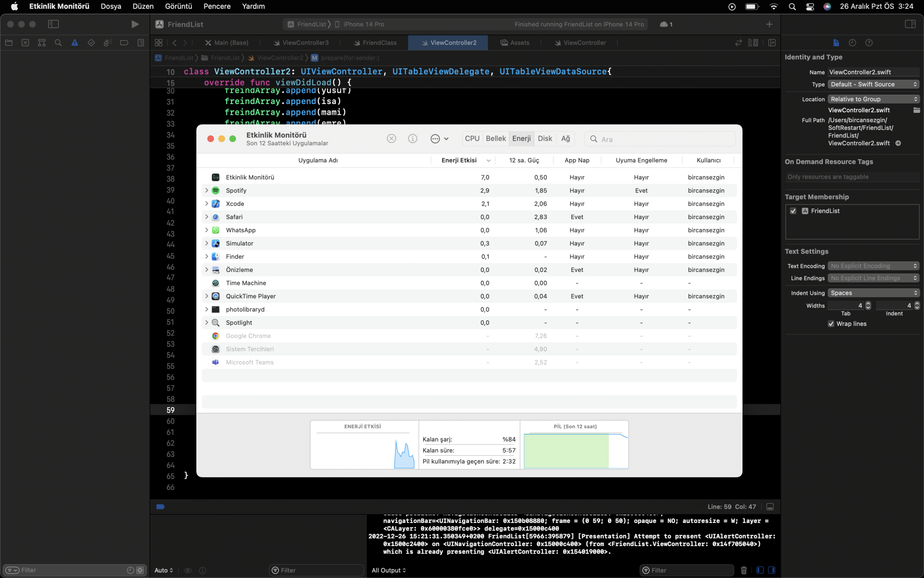Click the Ara search field
This screenshot has height=578, width=924.
point(660,139)
